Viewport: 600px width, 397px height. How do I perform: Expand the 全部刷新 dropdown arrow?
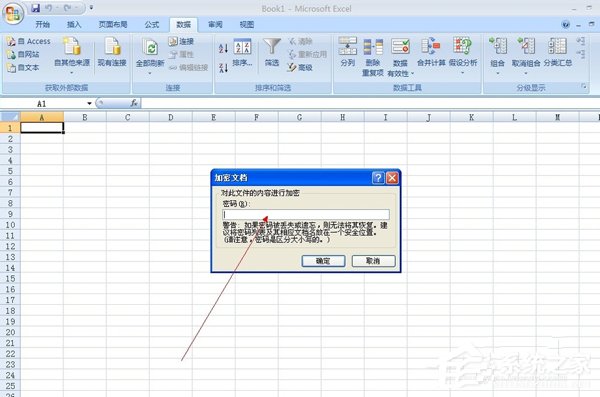pos(150,73)
